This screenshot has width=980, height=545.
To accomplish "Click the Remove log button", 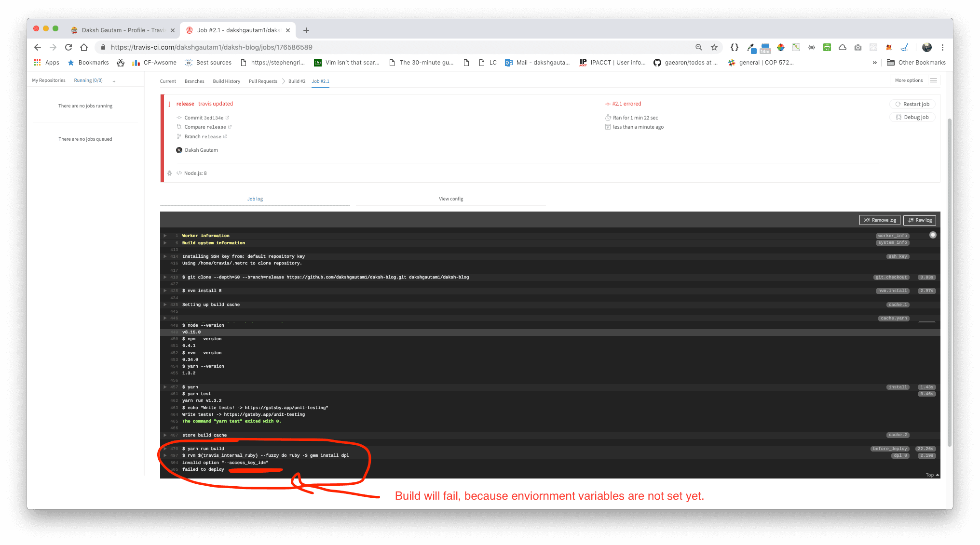I will click(880, 220).
